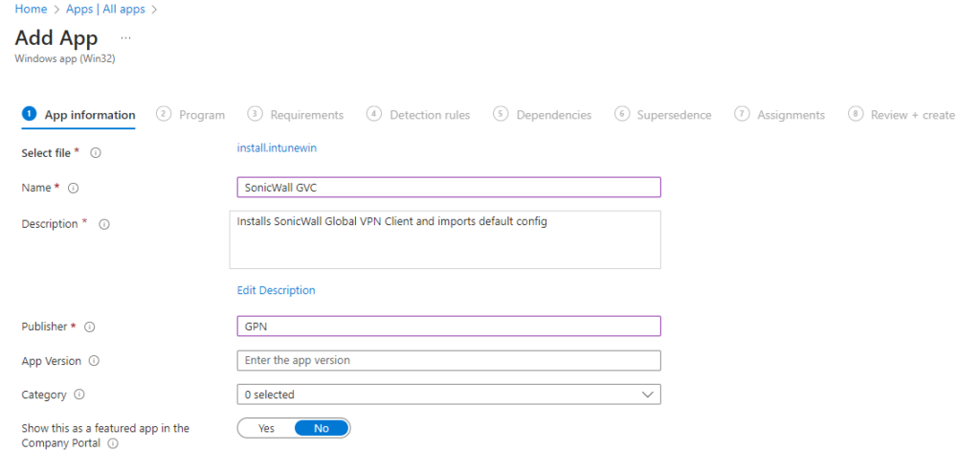
Task: Open the ellipsis menu beside Add App
Action: 125,37
